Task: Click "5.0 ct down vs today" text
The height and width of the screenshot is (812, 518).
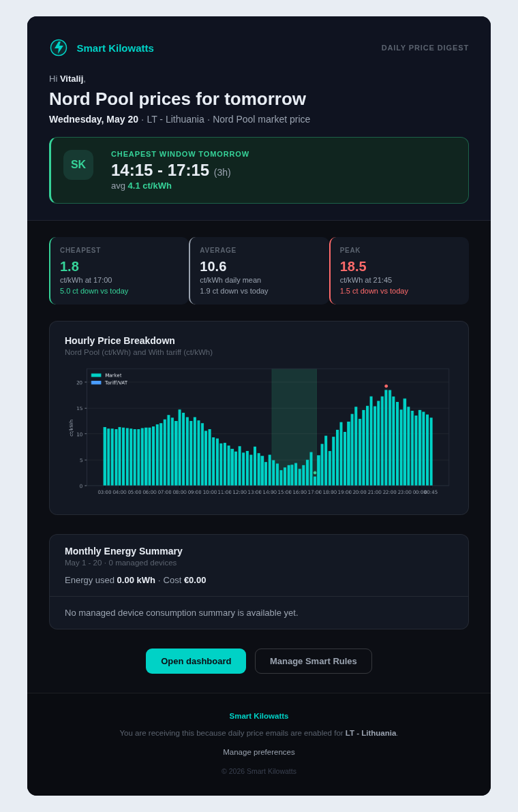Action: (x=94, y=291)
